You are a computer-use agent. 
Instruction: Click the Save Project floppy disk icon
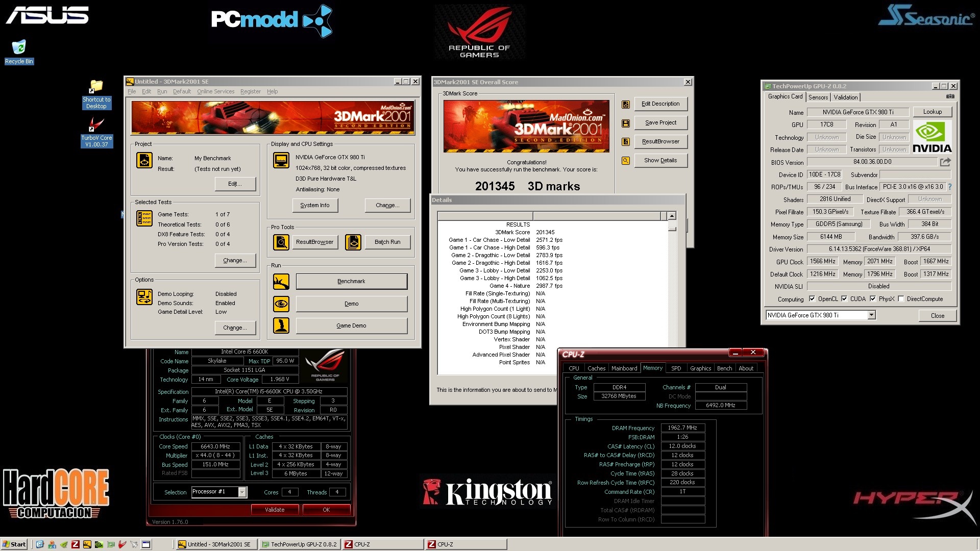(x=626, y=123)
